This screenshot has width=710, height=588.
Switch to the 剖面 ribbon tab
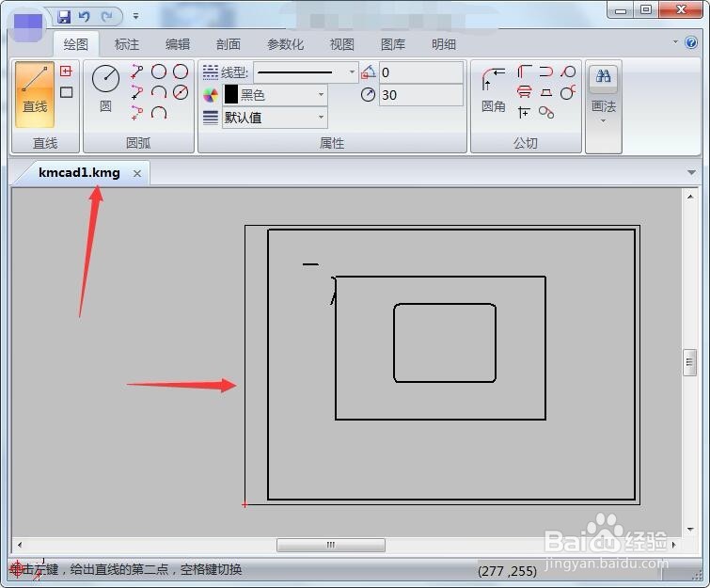[x=229, y=44]
